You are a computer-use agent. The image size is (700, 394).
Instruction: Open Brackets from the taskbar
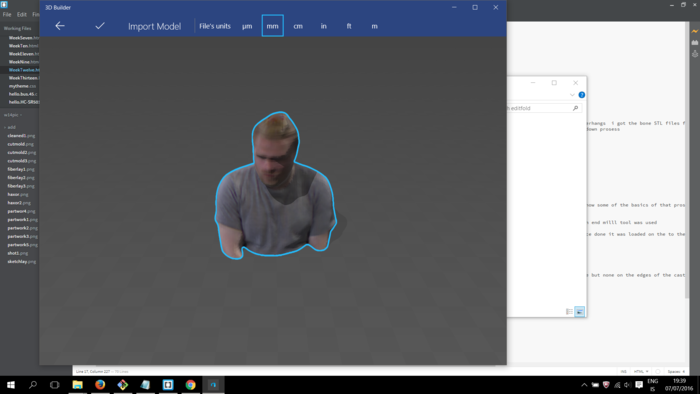tap(168, 385)
